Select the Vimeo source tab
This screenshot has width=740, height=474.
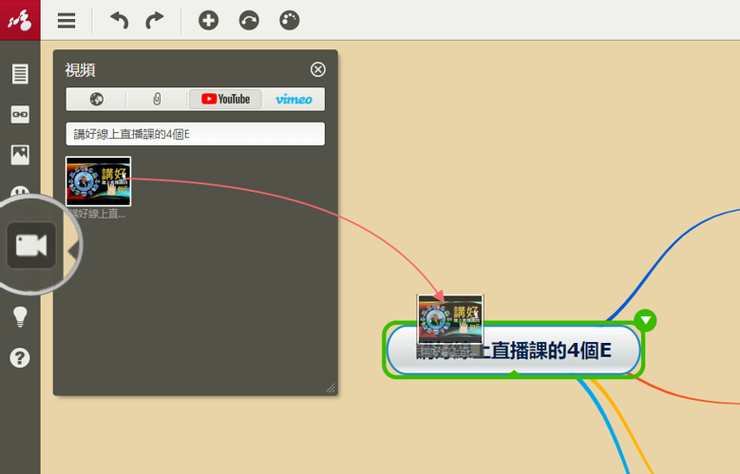[294, 99]
